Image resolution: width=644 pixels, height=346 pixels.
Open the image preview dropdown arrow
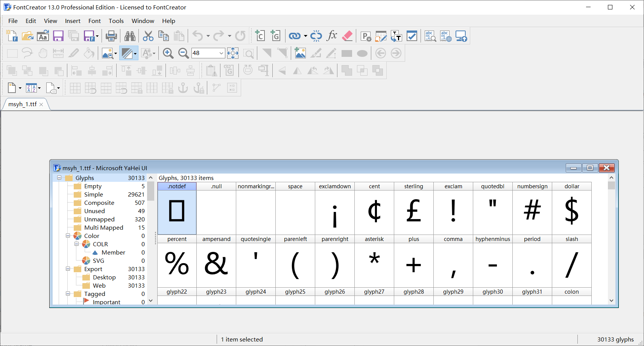click(x=115, y=53)
